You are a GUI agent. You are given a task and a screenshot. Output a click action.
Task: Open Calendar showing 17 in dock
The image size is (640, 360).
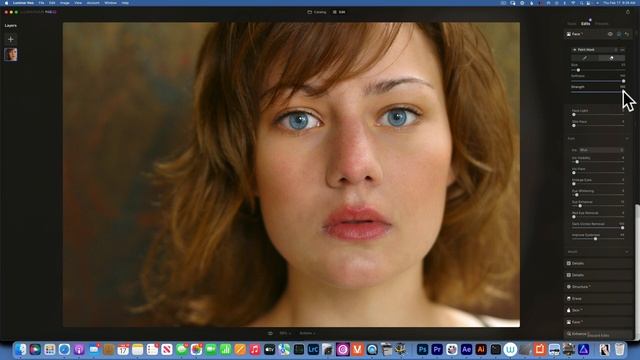[123, 349]
